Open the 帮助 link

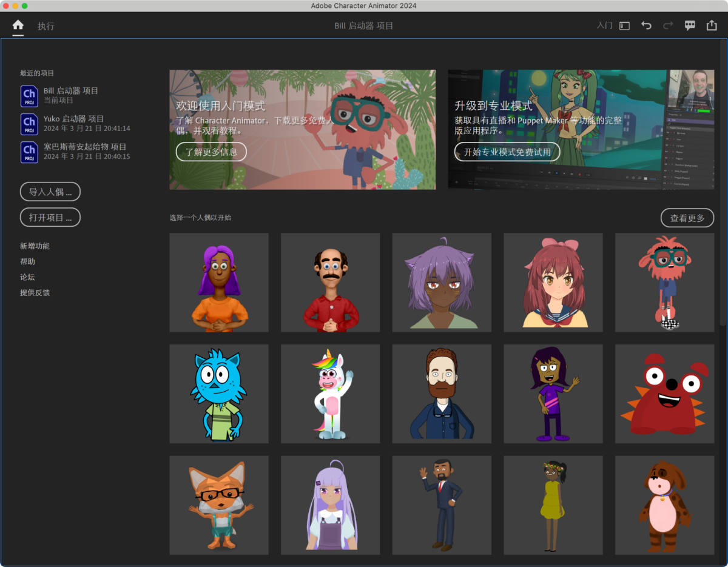(27, 261)
